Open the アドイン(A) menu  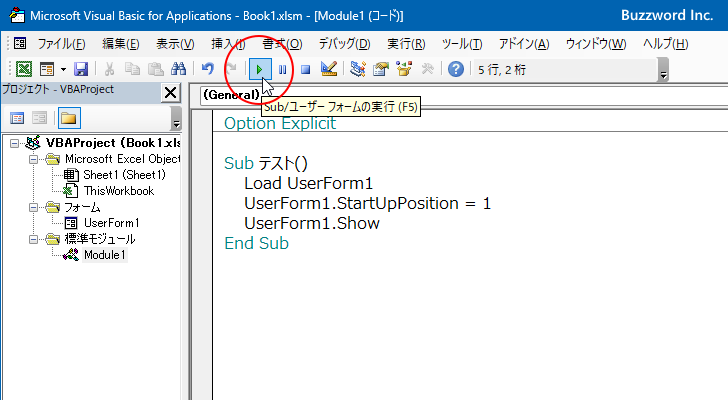pyautogui.click(x=524, y=44)
